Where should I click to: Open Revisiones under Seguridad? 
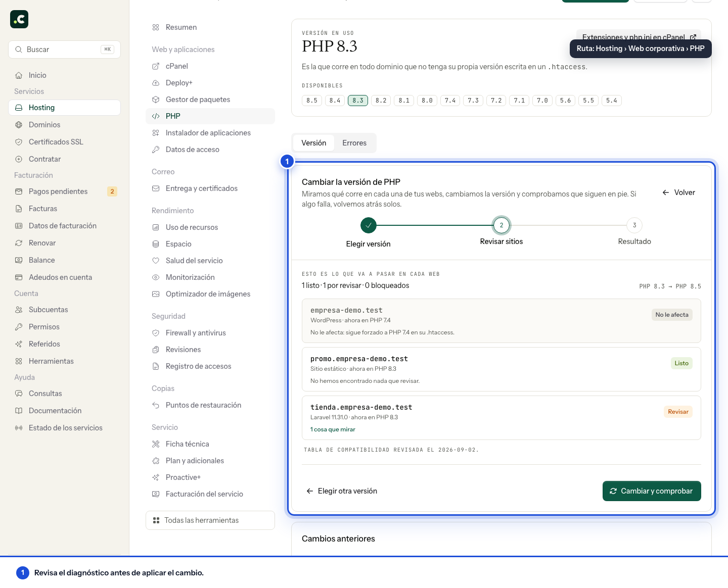[210, 350]
